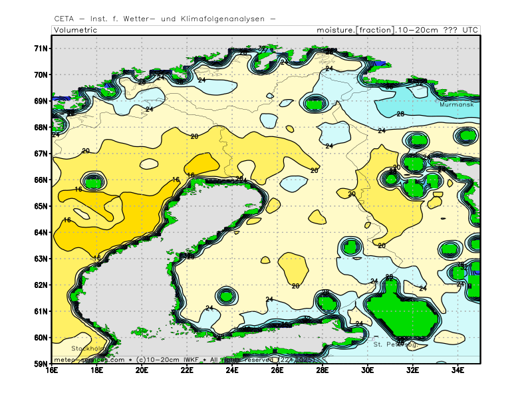
Task: Click the Murmansk city label
Action: point(457,104)
